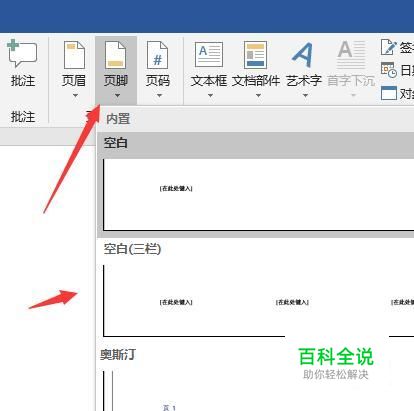Expand the 艺术字 dropdown arrow
This screenshot has width=414, height=411.
(x=305, y=96)
